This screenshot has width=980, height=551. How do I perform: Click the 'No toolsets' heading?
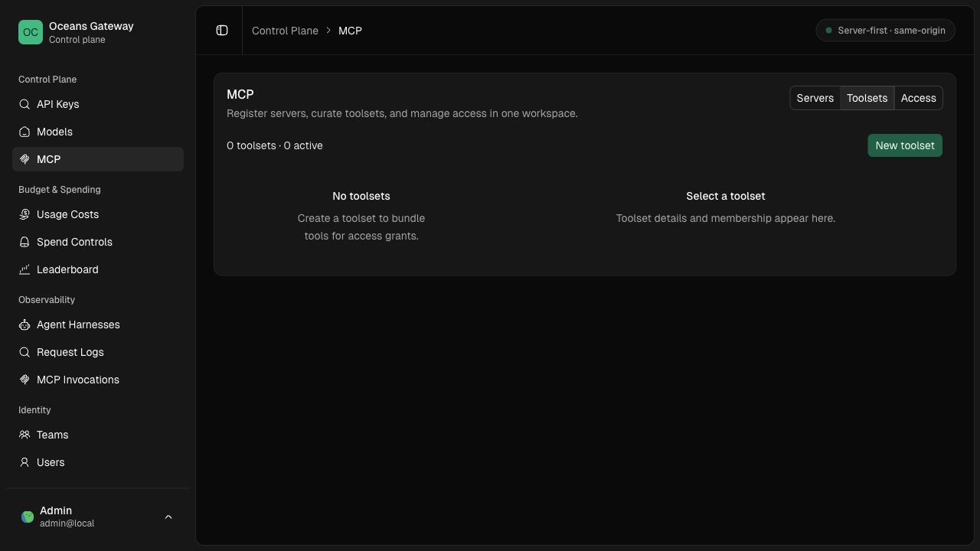[361, 196]
